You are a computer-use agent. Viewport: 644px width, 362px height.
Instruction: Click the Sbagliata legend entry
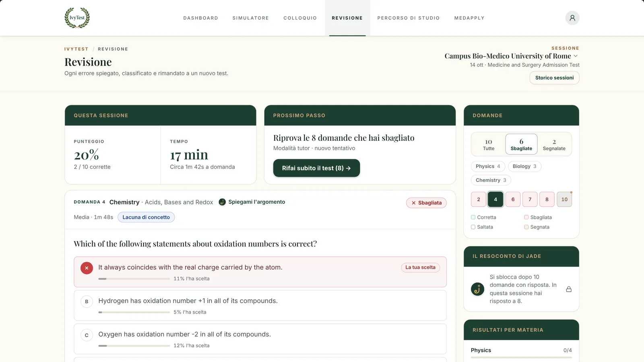pyautogui.click(x=538, y=217)
